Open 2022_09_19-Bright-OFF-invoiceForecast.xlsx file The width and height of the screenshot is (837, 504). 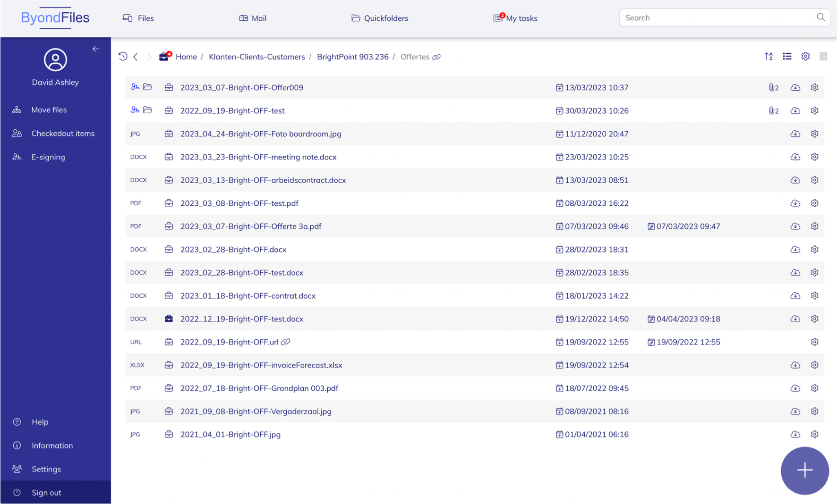coord(261,365)
